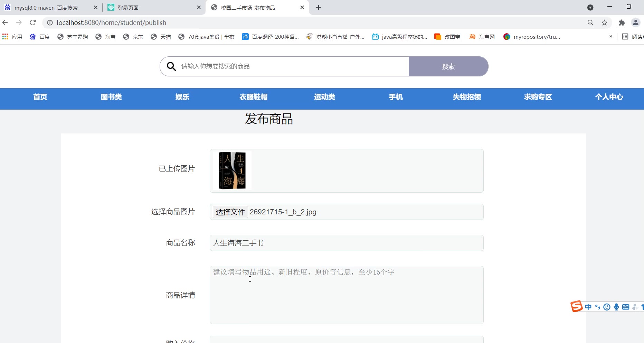Open the 百度 bookmark
644x343 pixels.
coord(40,37)
